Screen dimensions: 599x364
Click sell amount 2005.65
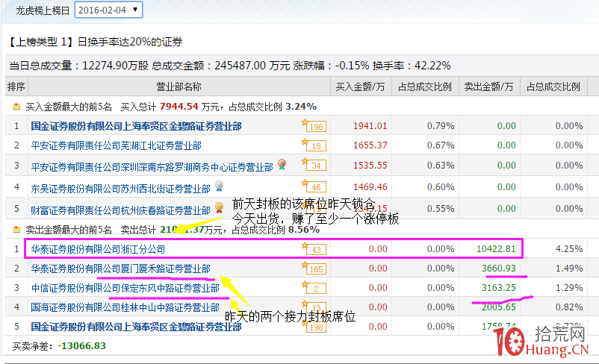(x=498, y=307)
